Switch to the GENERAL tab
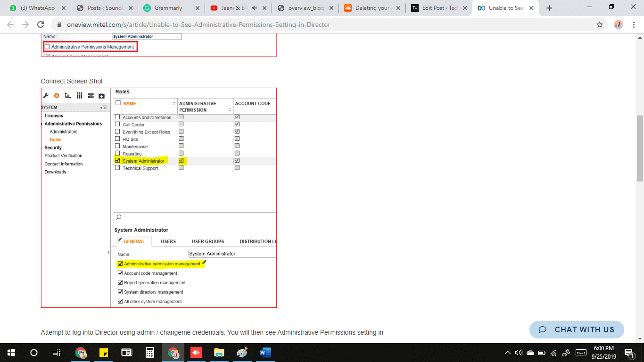 (134, 241)
